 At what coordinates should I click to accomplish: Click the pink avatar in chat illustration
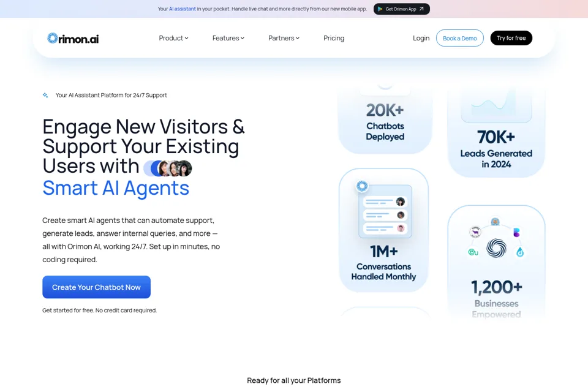click(401, 228)
